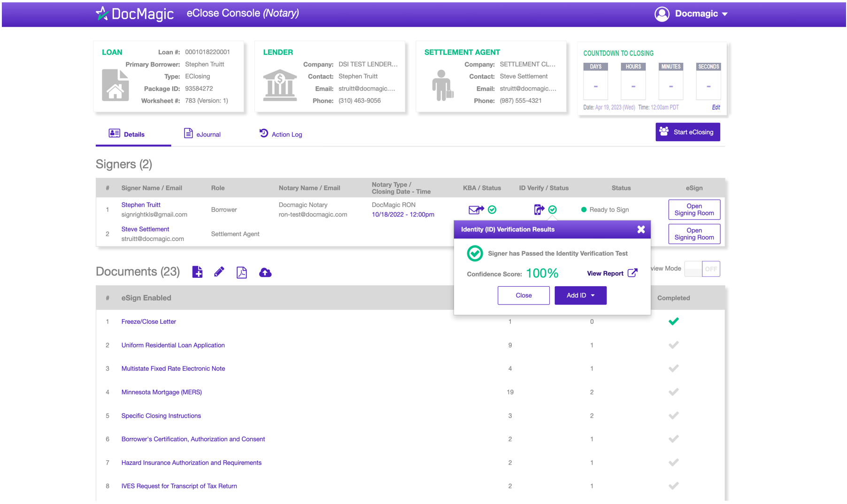The width and height of the screenshot is (847, 504).
Task: Click the Loan house document icon
Action: [115, 85]
